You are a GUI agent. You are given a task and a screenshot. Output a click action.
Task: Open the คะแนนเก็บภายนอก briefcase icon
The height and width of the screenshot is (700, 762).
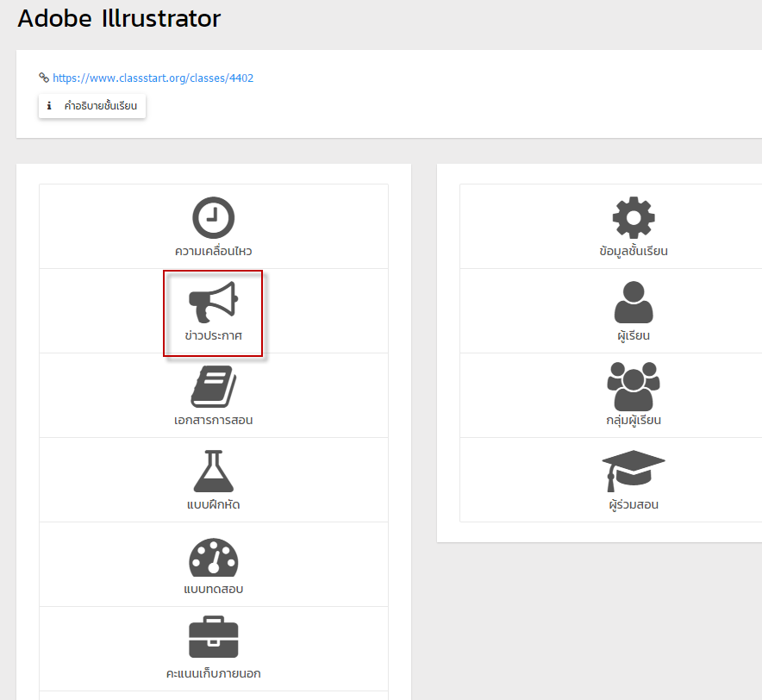213,637
